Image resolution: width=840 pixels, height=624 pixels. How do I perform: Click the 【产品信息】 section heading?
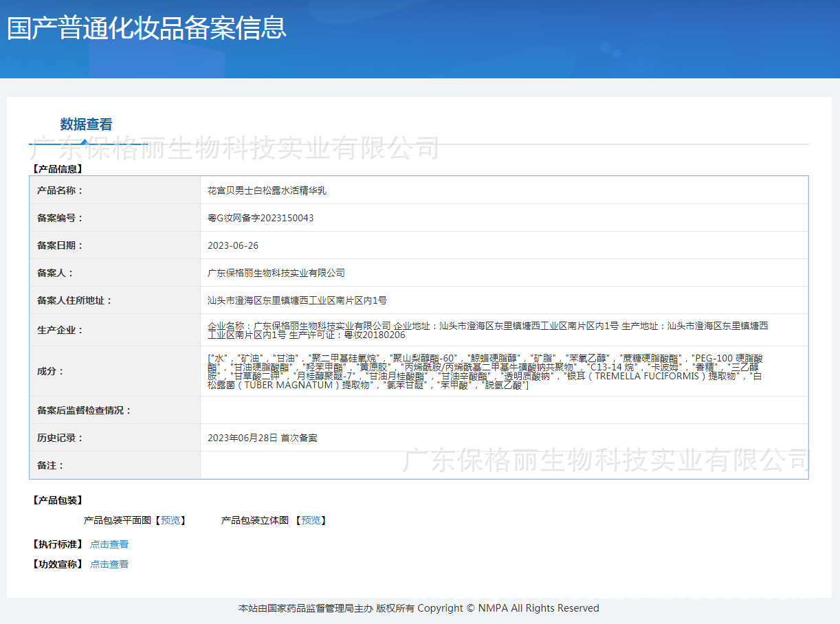pos(57,168)
